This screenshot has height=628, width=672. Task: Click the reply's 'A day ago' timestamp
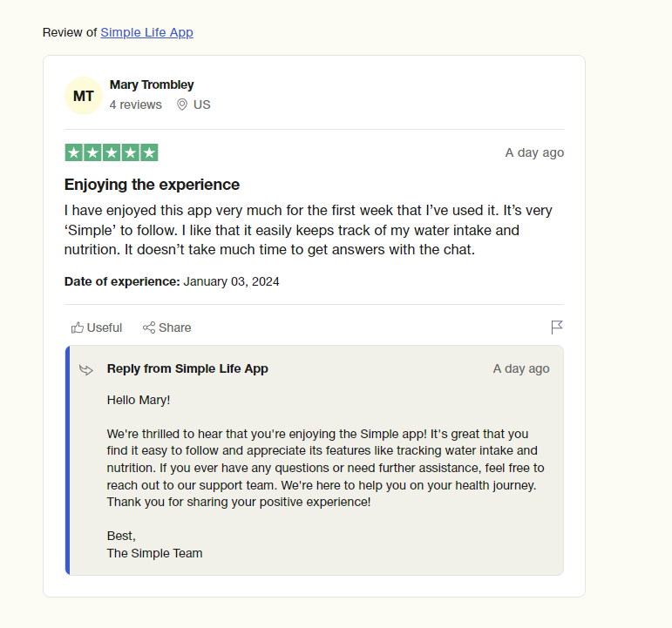coord(521,368)
